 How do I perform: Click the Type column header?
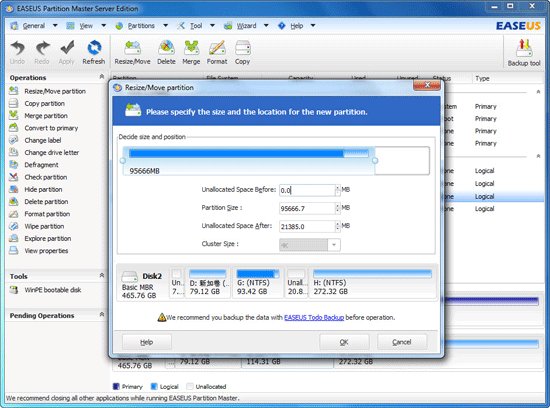pos(482,79)
